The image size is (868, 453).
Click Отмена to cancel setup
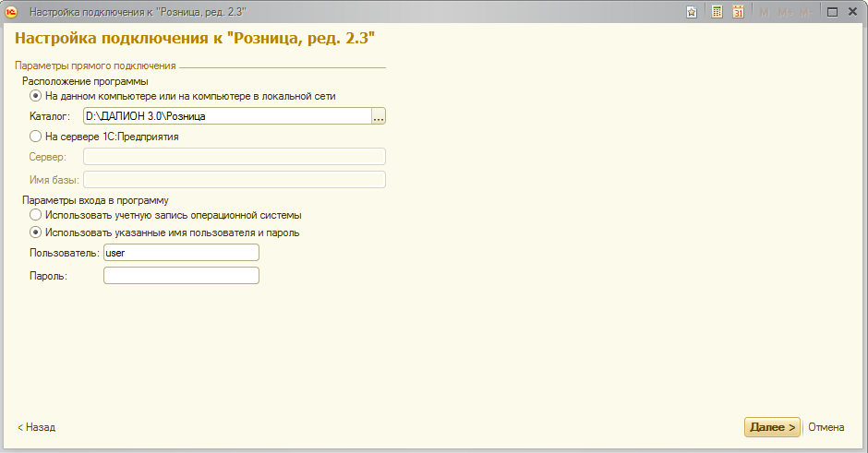(826, 427)
